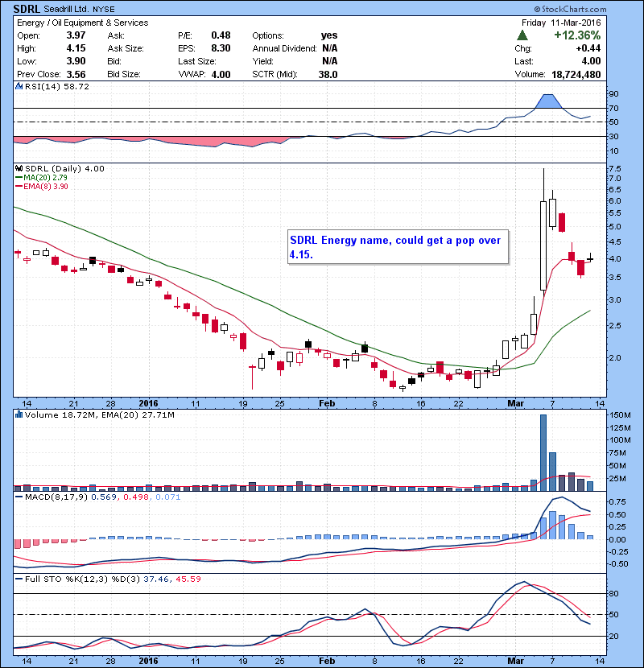Select the Prev Close value 3.56
This screenshot has width=644, height=668.
coord(76,74)
